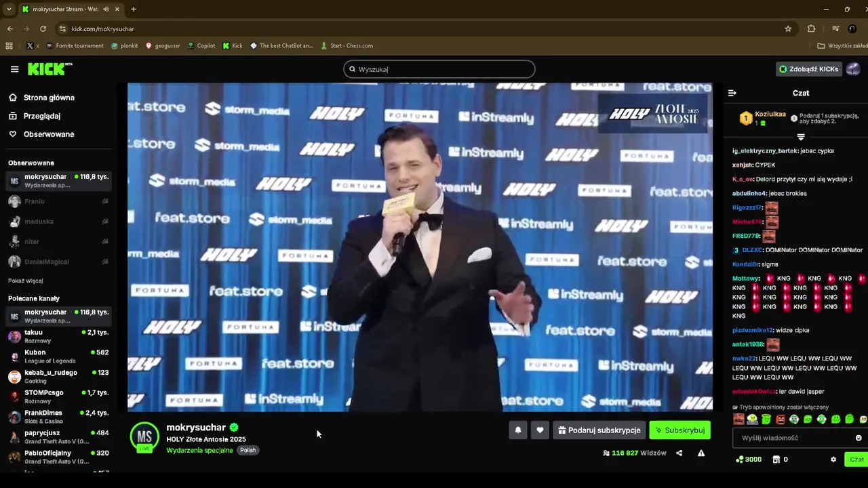Open the X bookmark
This screenshot has width=868, height=488.
(x=32, y=46)
